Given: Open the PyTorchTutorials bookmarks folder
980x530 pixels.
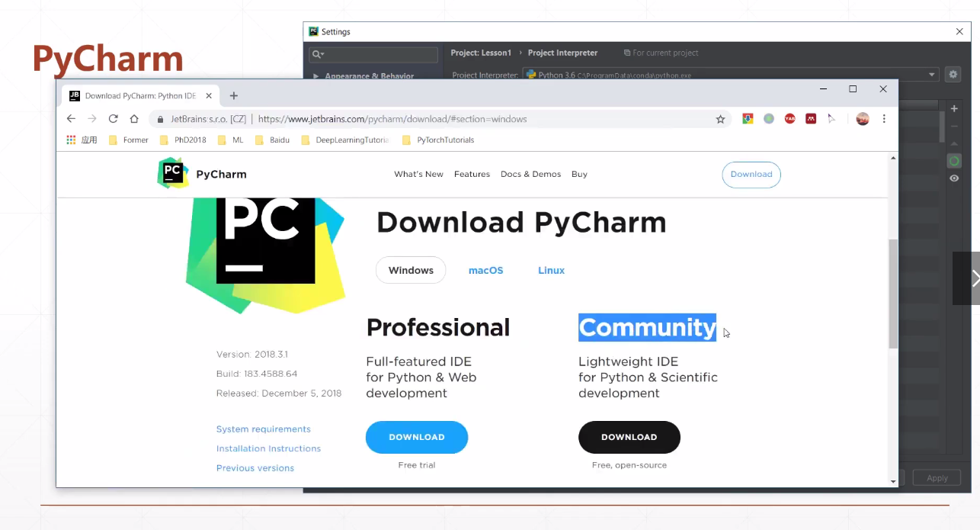Looking at the screenshot, I should click(x=438, y=140).
